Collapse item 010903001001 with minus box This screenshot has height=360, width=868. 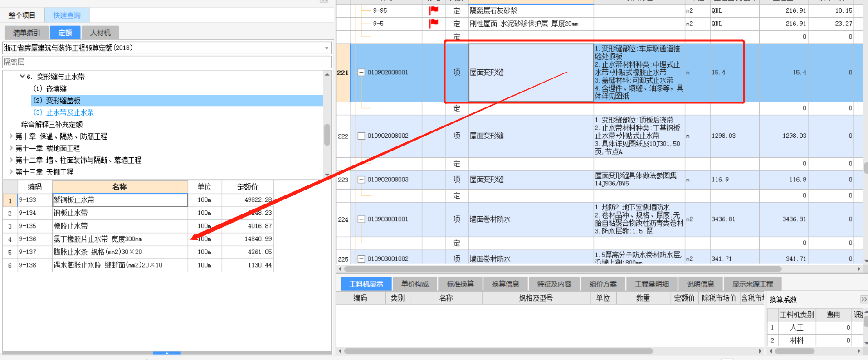coord(361,219)
